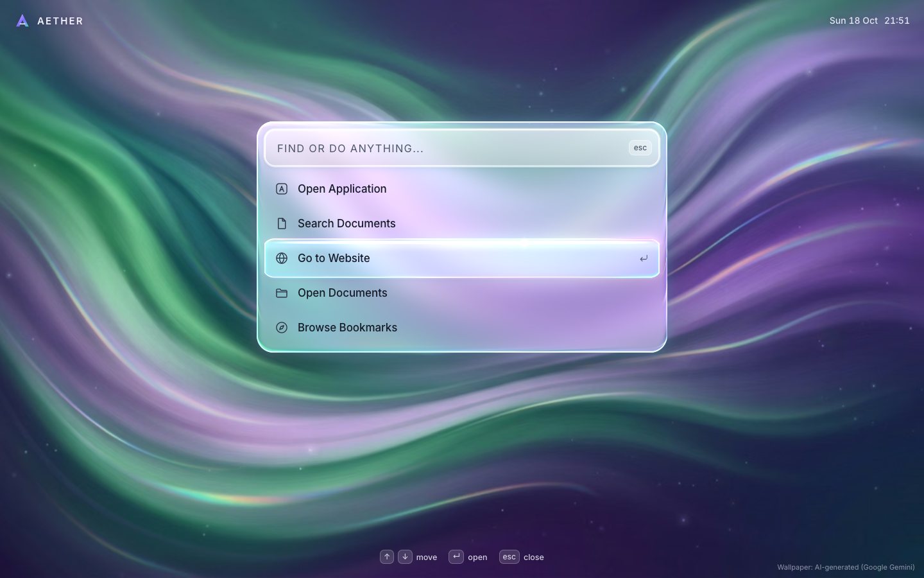
Task: Click the Open Application letter-A icon
Action: pyautogui.click(x=282, y=189)
